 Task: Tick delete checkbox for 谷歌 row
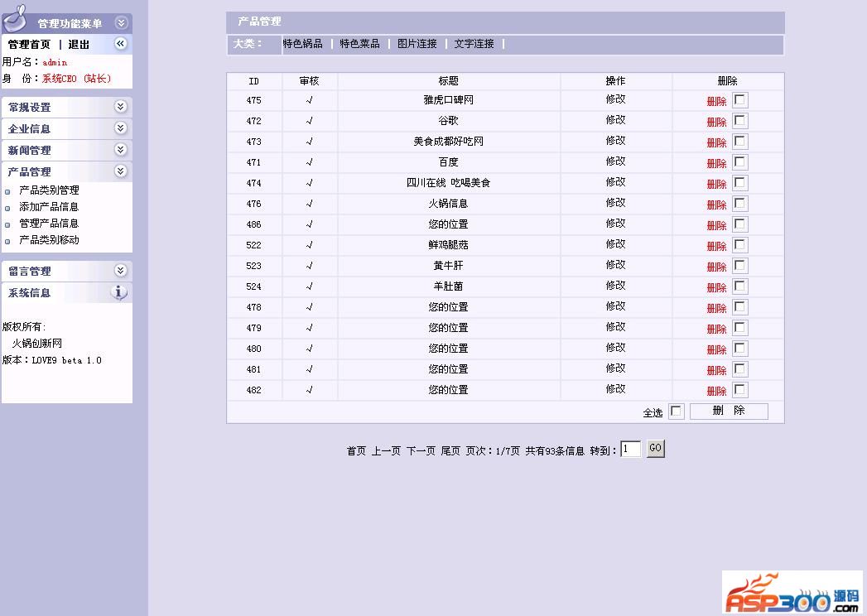[739, 121]
